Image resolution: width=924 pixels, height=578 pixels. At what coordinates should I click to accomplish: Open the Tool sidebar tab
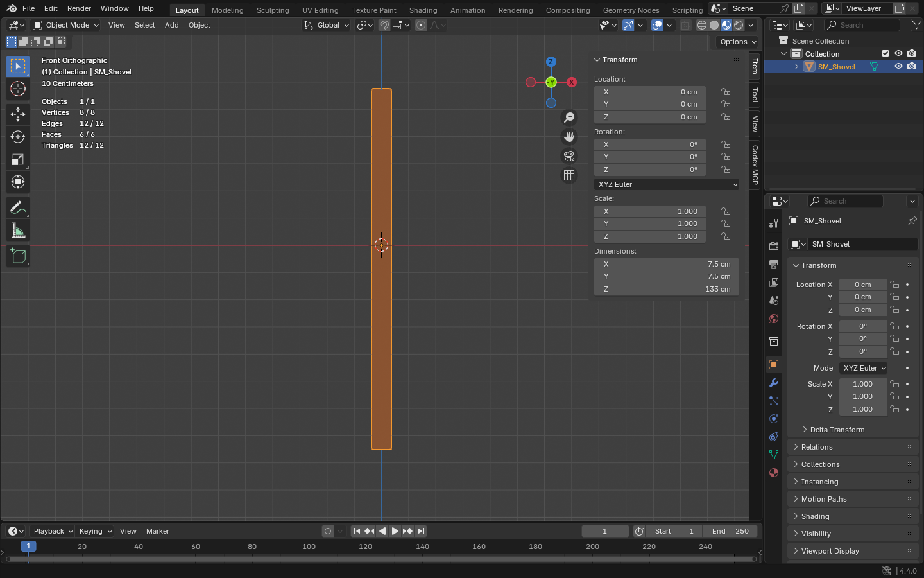755,96
